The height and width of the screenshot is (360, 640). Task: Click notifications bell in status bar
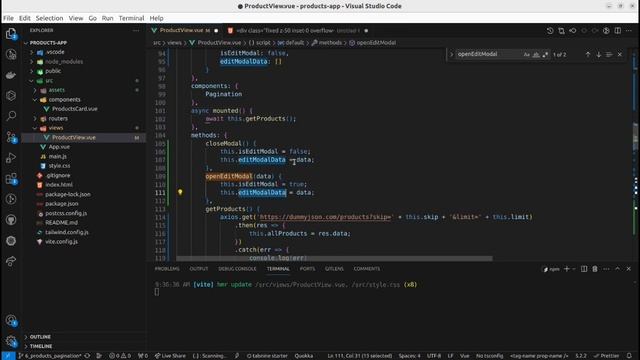(629, 356)
